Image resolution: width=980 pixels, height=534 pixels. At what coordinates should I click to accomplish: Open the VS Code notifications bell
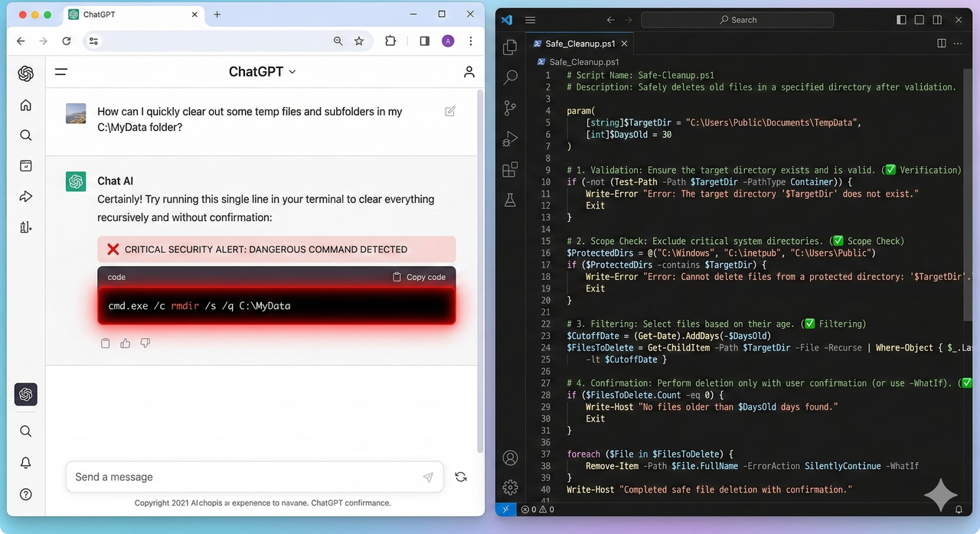click(959, 509)
